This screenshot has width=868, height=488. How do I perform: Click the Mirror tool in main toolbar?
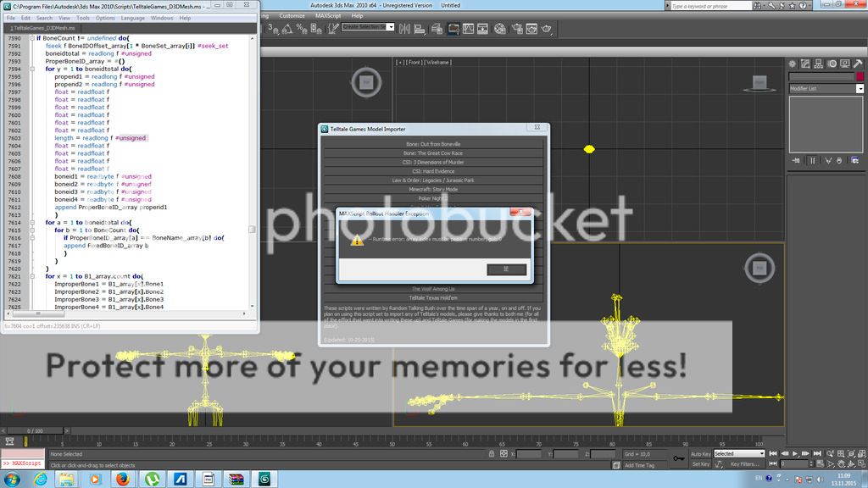(405, 28)
